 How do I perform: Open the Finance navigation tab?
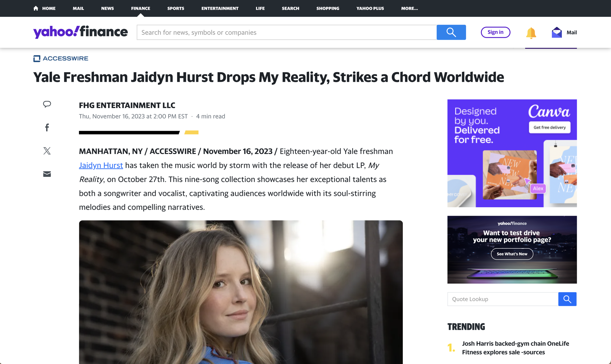tap(140, 8)
